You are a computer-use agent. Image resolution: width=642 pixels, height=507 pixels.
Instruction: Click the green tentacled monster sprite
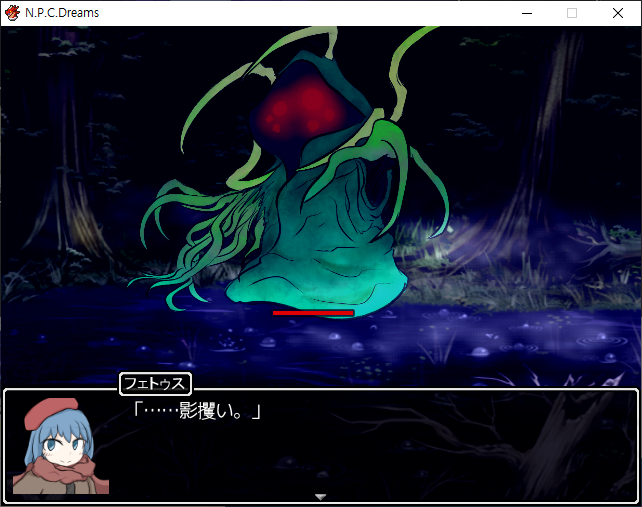[x=289, y=172]
